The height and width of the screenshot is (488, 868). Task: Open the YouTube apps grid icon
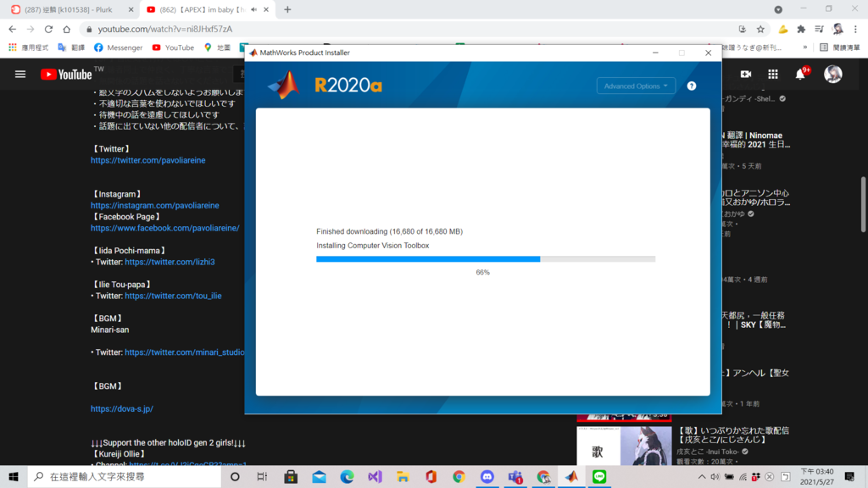773,75
